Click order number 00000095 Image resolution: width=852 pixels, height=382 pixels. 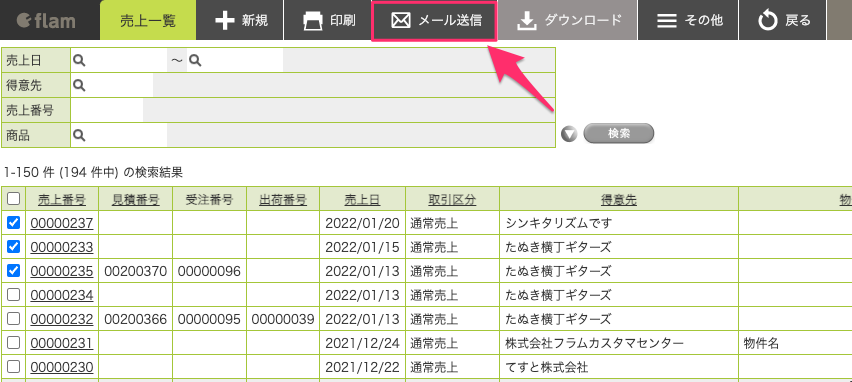click(x=209, y=319)
